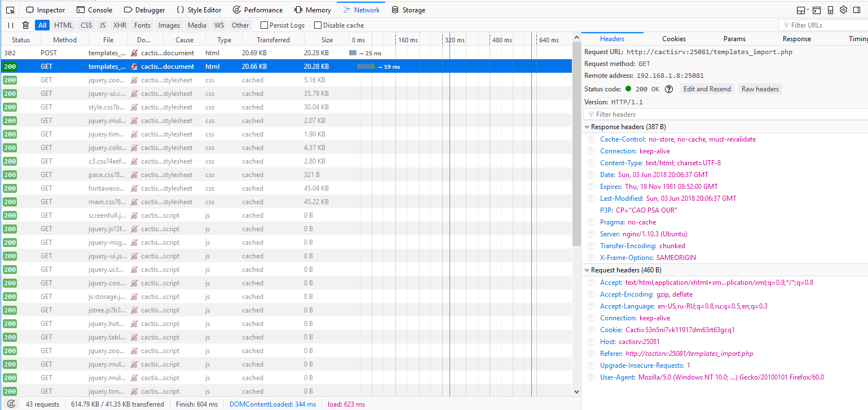Enable Persist Logs
The height and width of the screenshot is (410, 868).
[263, 25]
